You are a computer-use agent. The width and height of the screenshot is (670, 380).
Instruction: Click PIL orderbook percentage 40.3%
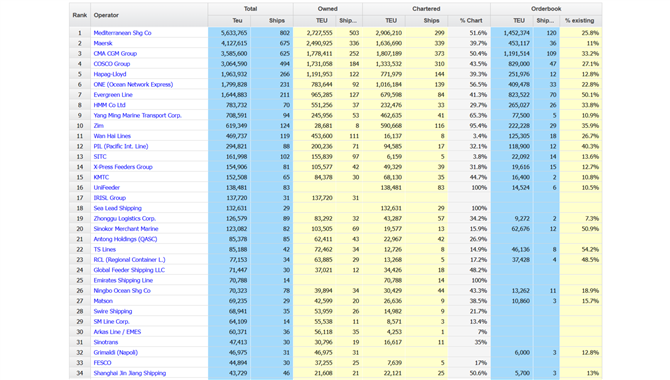[590, 146]
